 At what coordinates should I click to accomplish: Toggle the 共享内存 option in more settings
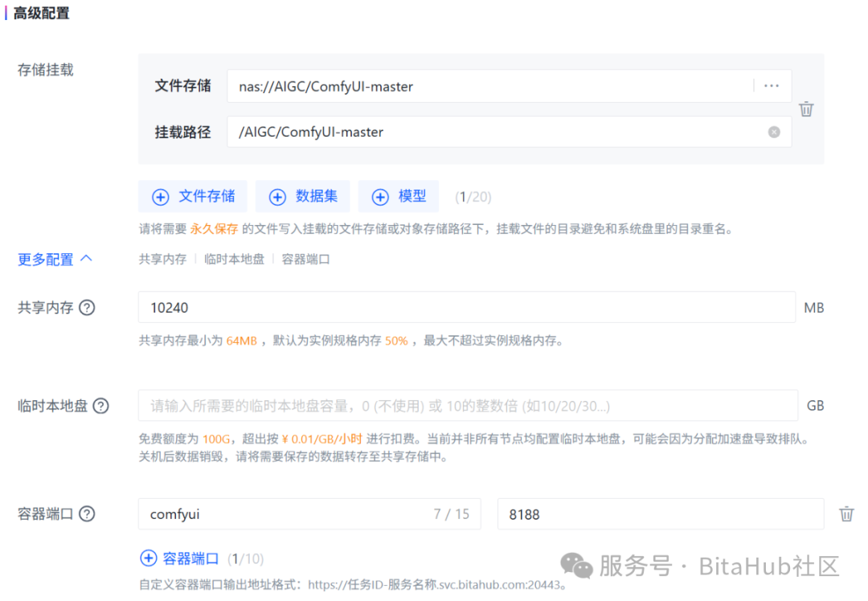162,260
